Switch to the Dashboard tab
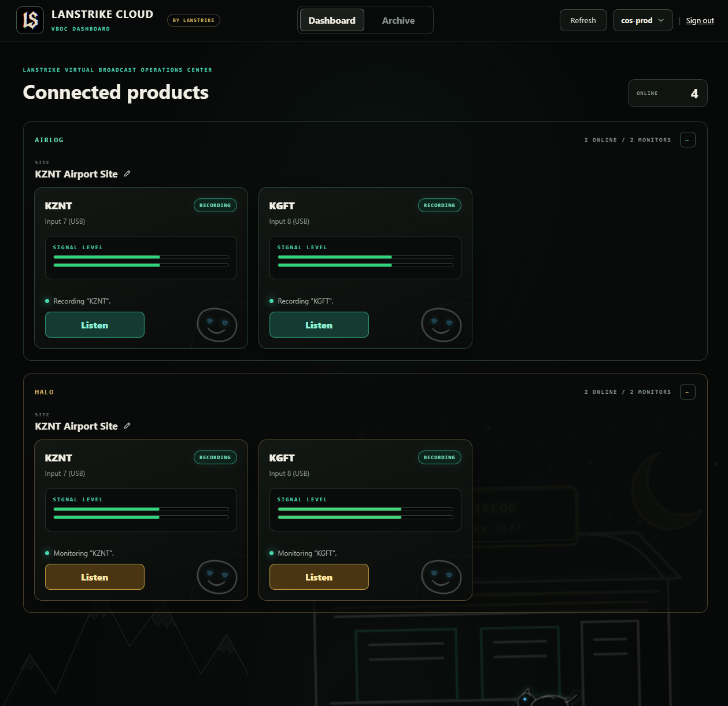The height and width of the screenshot is (706, 728). [332, 20]
